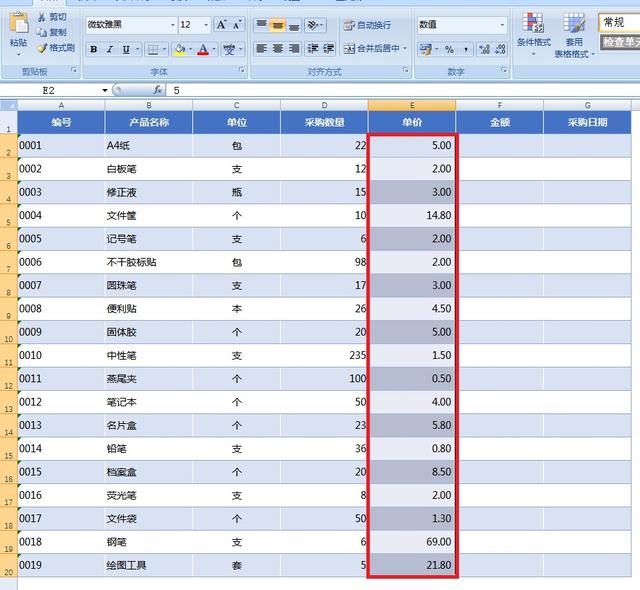The width and height of the screenshot is (640, 590).
Task: Open the Font group dialog launcher
Action: tap(242, 70)
